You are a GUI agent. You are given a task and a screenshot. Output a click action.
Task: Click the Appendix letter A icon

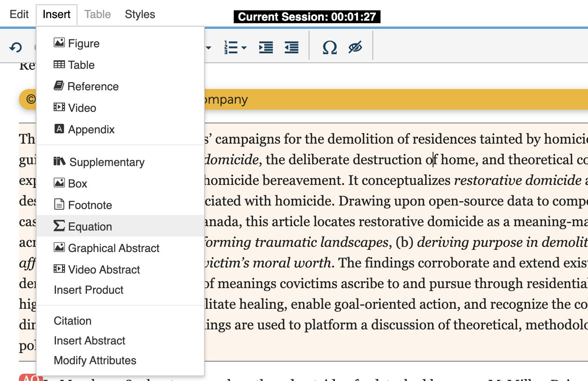(59, 129)
